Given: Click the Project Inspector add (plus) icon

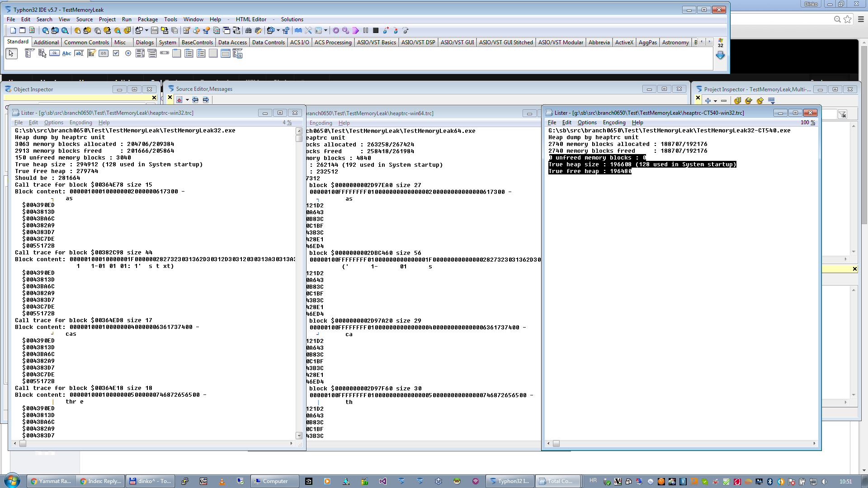Looking at the screenshot, I should point(708,101).
